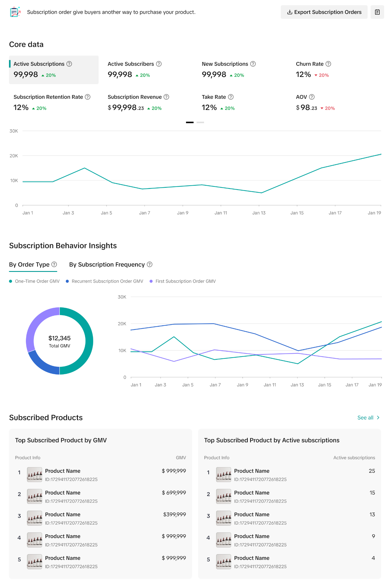390x588 pixels.
Task: Select the By Order Type tab
Action: click(x=30, y=264)
